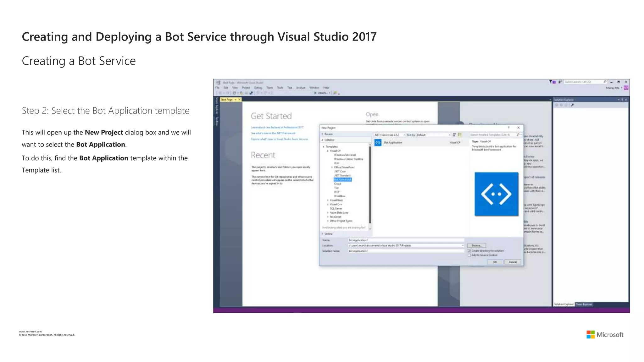644x362 pixels.
Task: Click Solution Explorer properties wrench icon
Action: pyautogui.click(x=573, y=105)
